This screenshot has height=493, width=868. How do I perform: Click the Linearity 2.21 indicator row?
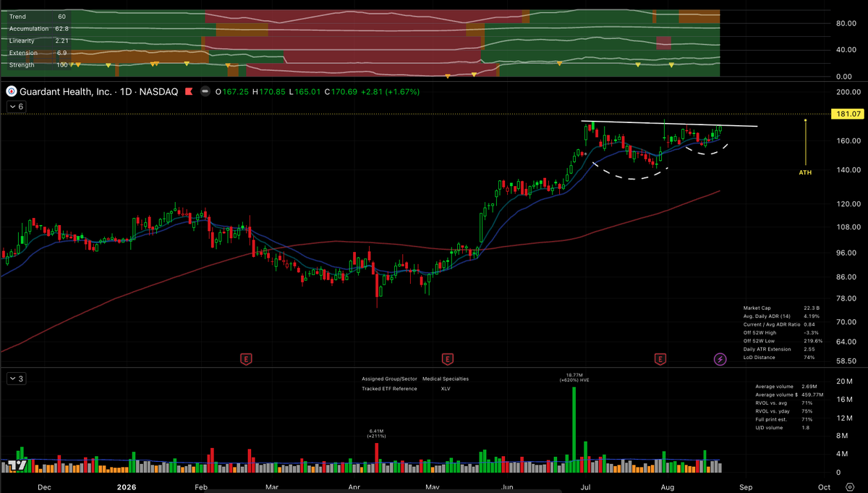pyautogui.click(x=38, y=41)
